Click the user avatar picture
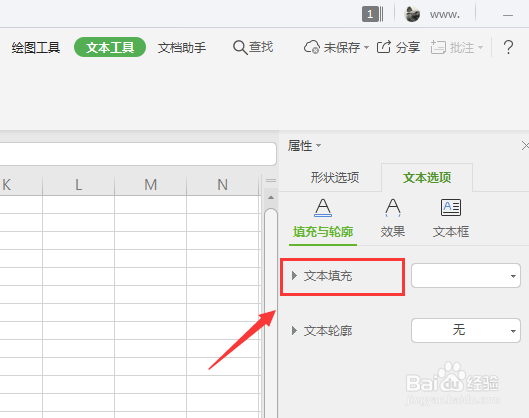Viewport: 529px width, 418px height. pos(412,14)
